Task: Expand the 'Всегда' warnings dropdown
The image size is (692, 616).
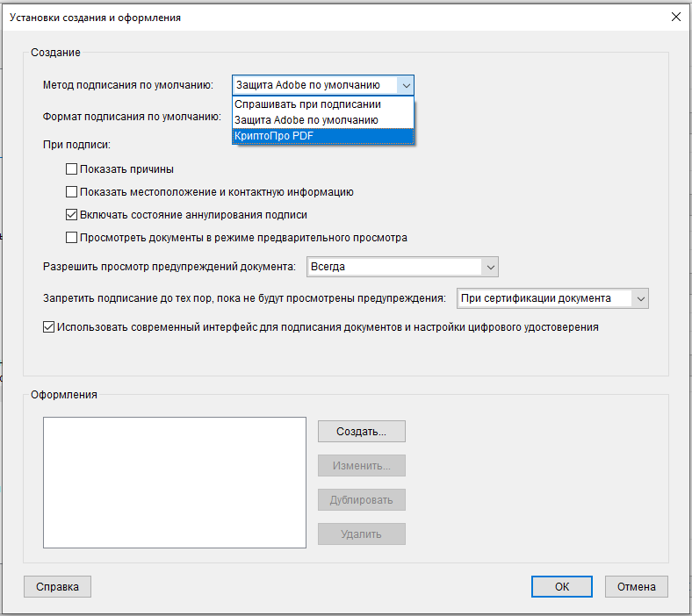Action: pos(402,267)
